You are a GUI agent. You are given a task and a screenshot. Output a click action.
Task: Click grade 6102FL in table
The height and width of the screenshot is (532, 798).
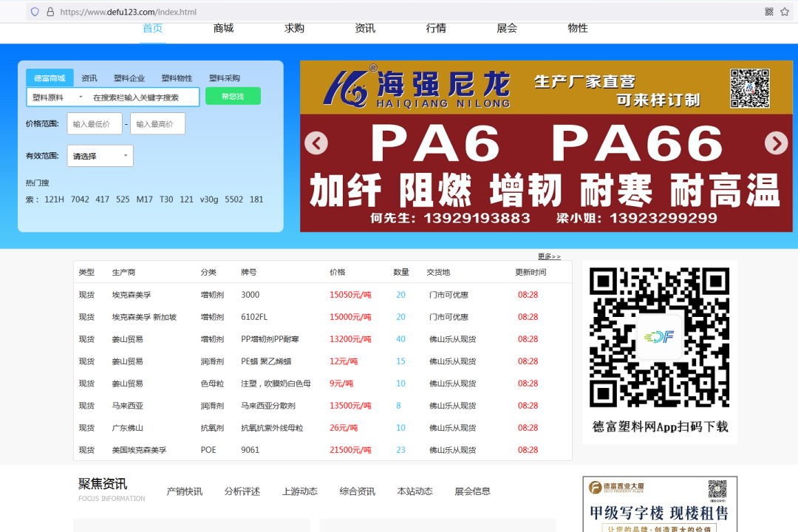[x=254, y=317]
